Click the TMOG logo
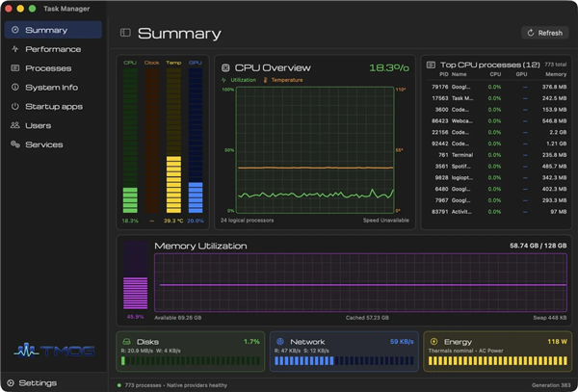This screenshot has height=392, width=578. (54, 351)
